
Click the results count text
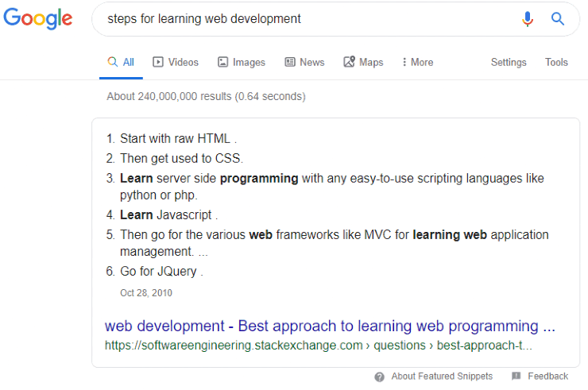click(x=207, y=96)
